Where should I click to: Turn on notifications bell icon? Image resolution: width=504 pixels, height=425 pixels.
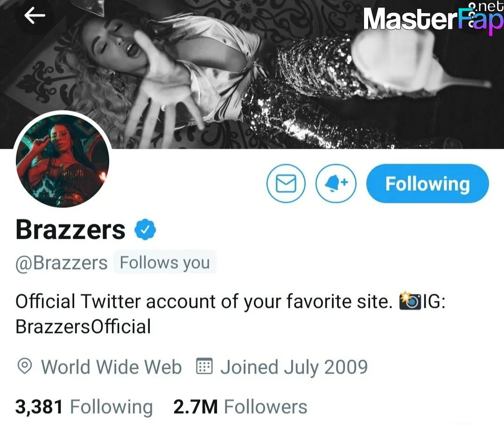coord(336,183)
